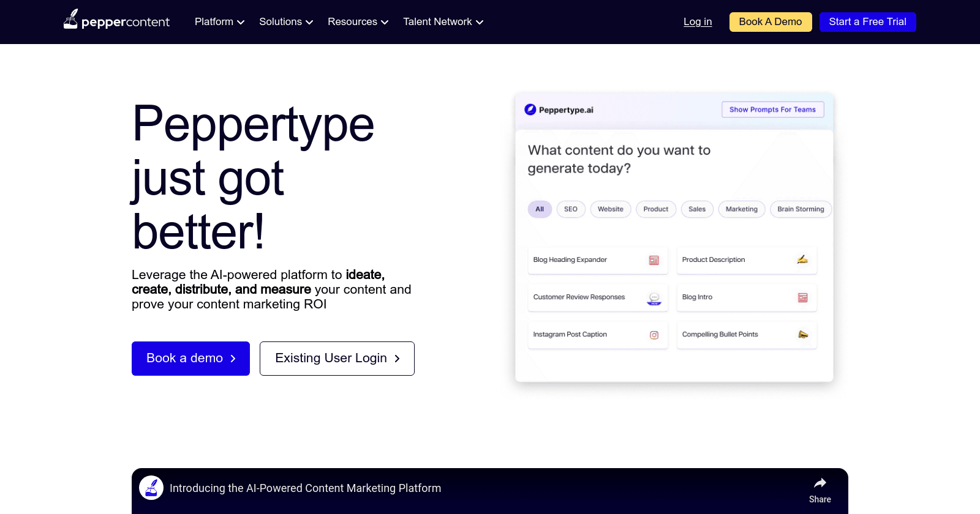Screen dimensions: 980x514
Task: Choose the Sales category filter
Action: point(697,209)
